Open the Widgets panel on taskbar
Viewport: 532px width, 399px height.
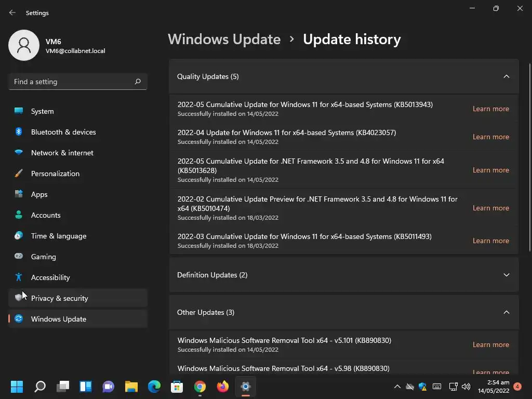click(x=86, y=387)
